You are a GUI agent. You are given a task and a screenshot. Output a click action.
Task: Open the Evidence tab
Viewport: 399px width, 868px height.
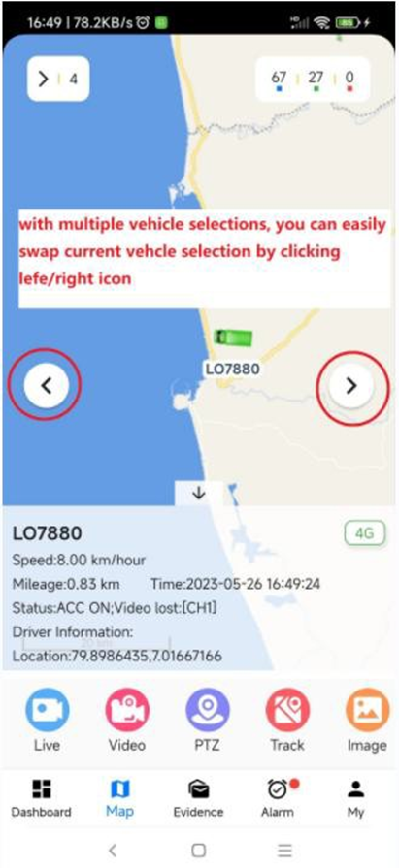click(198, 799)
